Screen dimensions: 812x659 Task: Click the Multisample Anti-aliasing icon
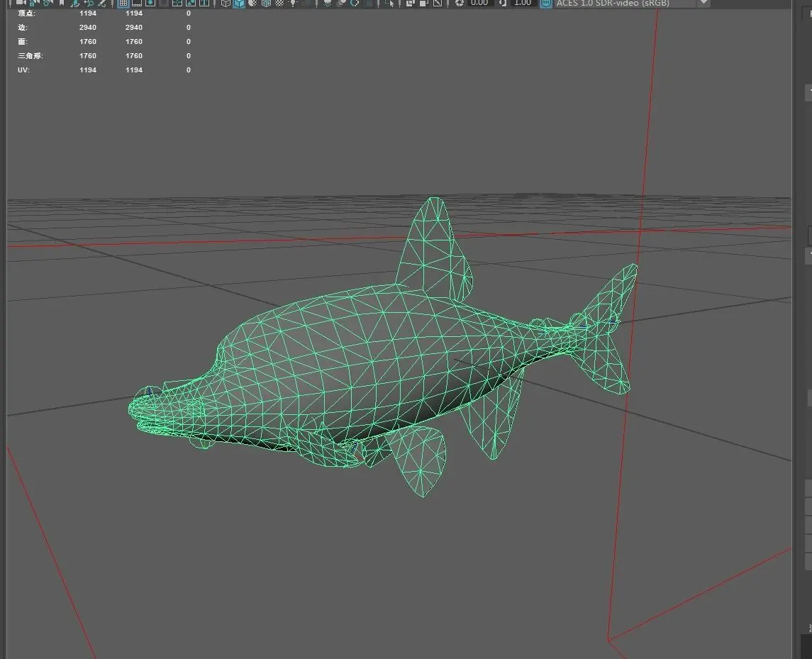355,3
